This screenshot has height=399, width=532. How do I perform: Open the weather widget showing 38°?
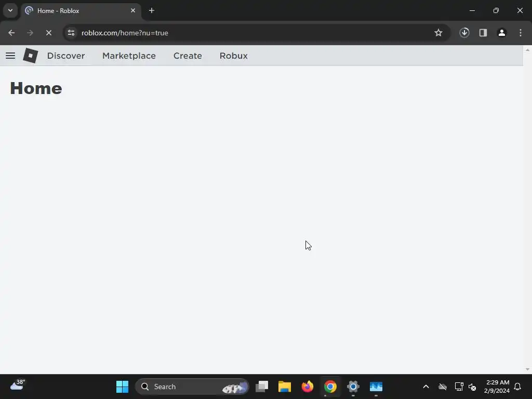tap(18, 385)
